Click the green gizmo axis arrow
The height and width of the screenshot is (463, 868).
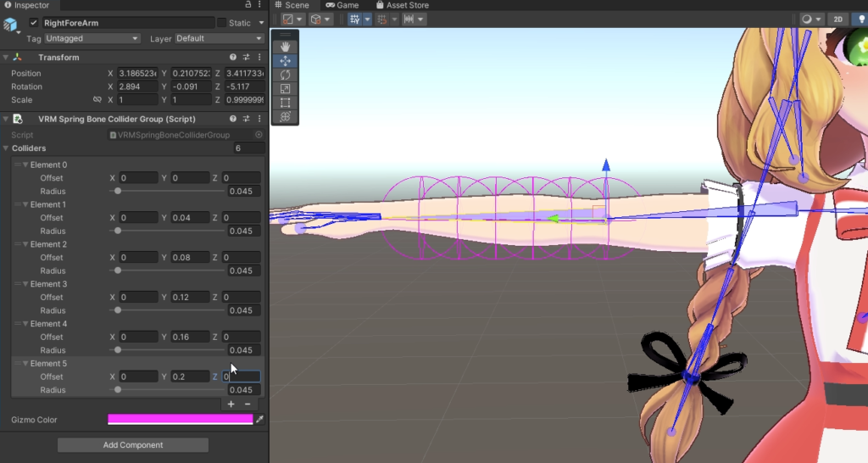coord(553,219)
